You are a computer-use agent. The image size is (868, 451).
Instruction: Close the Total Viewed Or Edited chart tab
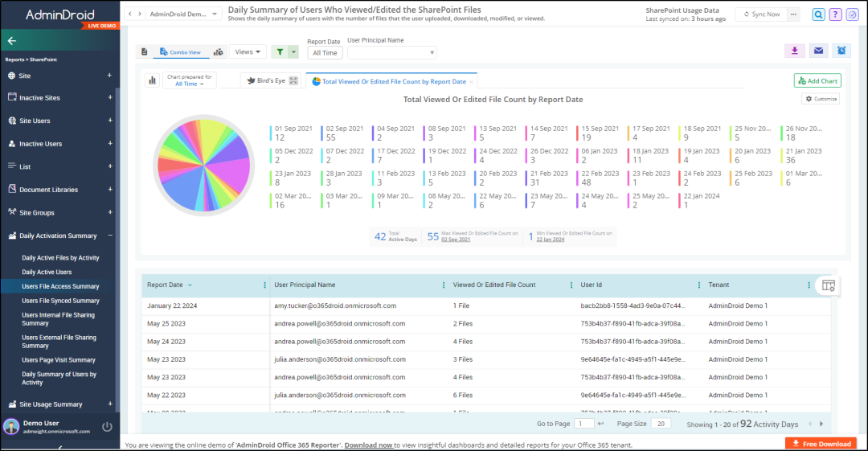[471, 82]
